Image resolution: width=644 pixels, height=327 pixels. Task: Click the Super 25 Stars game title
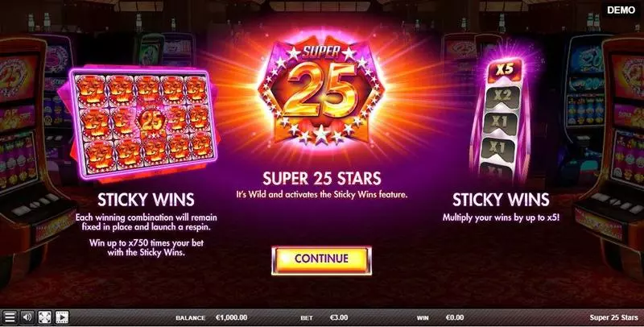(613, 317)
